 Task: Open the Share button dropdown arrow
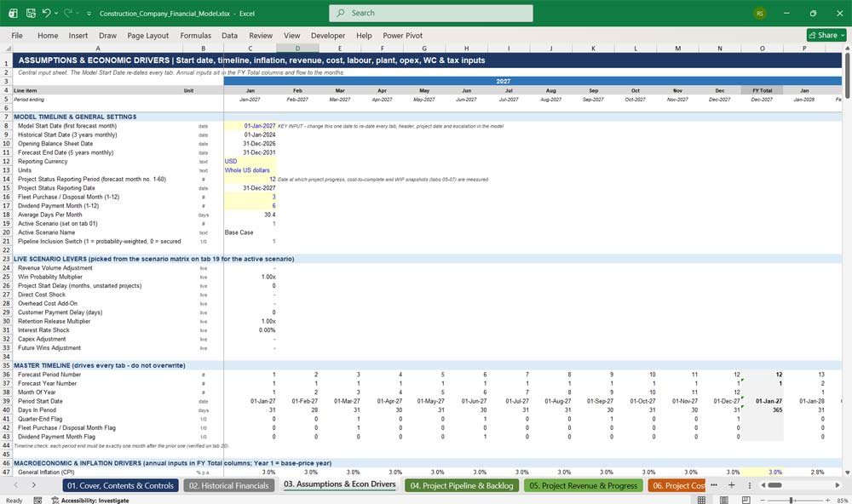pos(843,35)
